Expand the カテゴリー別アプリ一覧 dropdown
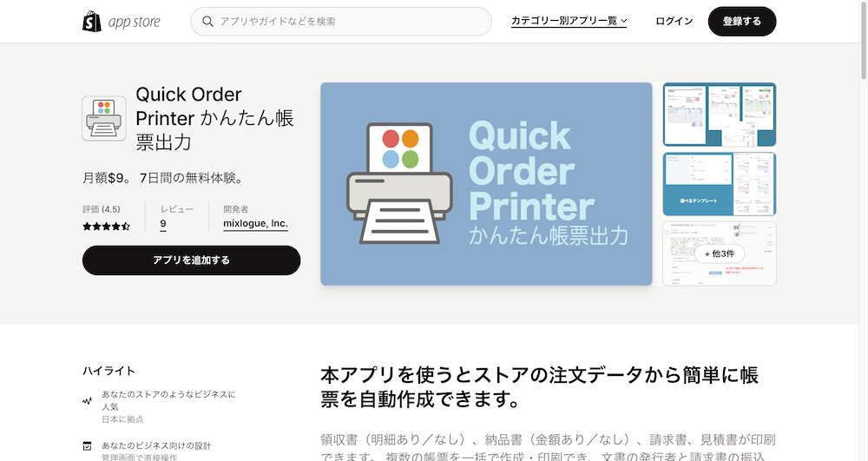The height and width of the screenshot is (461, 868). (569, 21)
